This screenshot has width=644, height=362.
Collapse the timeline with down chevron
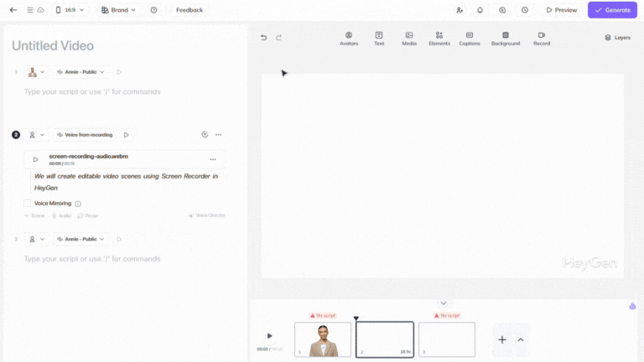tap(444, 303)
